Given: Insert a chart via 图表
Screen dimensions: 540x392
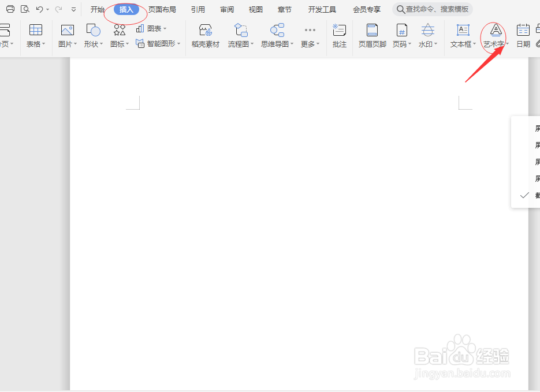Looking at the screenshot, I should click(151, 28).
